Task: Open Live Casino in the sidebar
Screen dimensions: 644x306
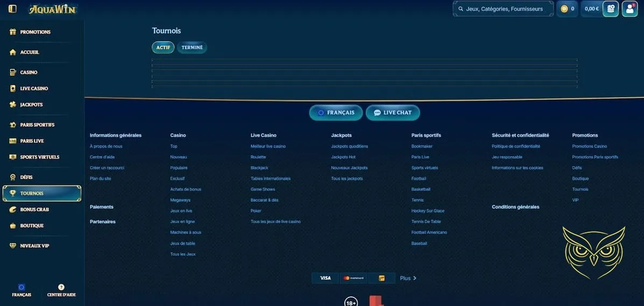Action: 34,89
